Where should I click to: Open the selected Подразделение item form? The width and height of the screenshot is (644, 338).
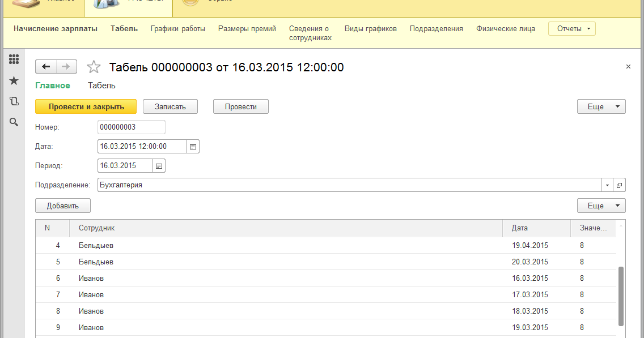[x=620, y=185]
